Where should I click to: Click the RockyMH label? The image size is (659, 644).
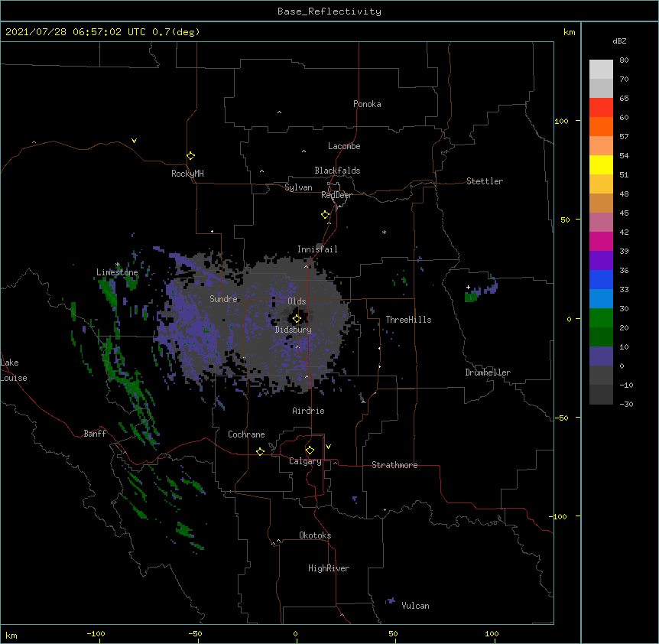[x=187, y=174]
